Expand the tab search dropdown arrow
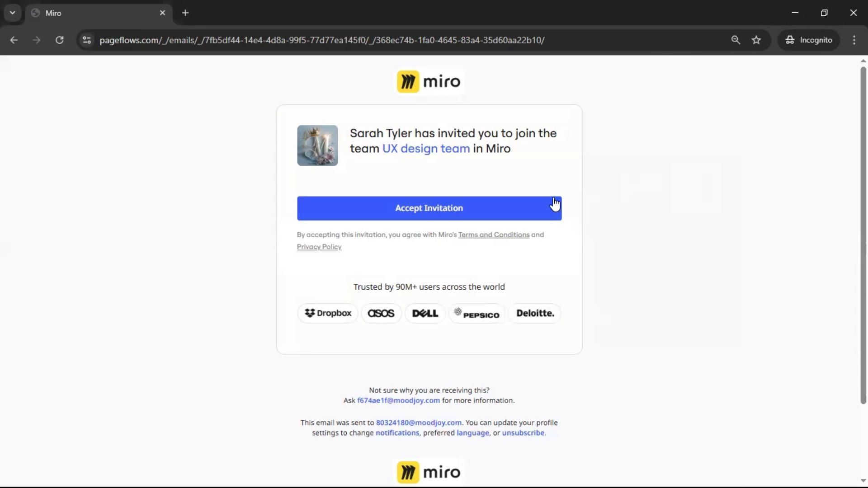868x488 pixels. [13, 13]
